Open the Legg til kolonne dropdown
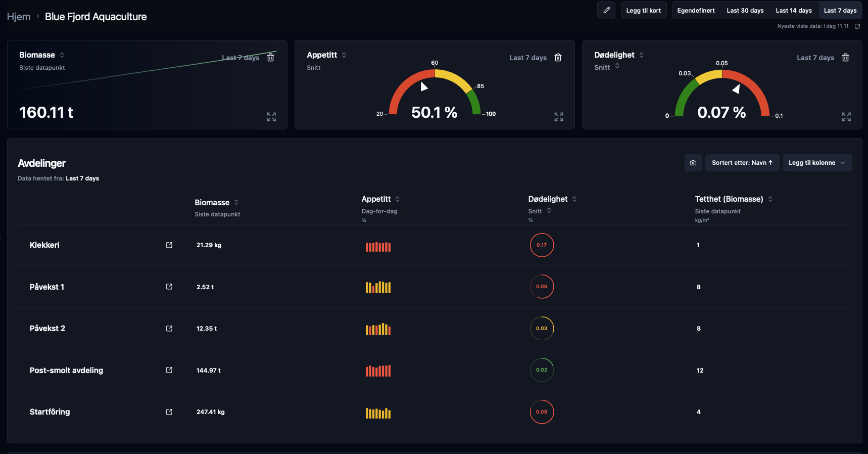This screenshot has width=868, height=454. (x=817, y=163)
